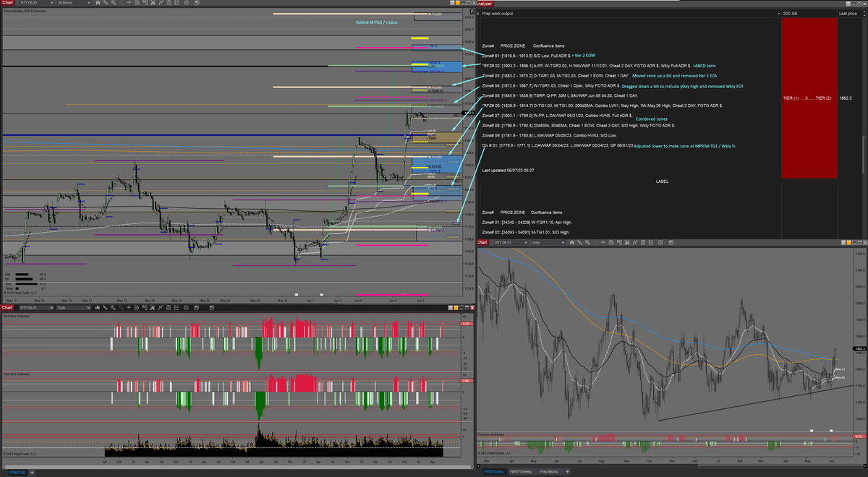
Task: Switch to Prep Month tab
Action: point(549,472)
